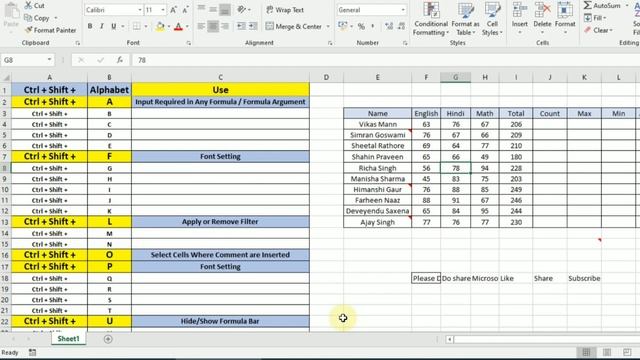Click the macro record icon in the status bar
Viewport: 640px width, 360px height.
[x=32, y=352]
